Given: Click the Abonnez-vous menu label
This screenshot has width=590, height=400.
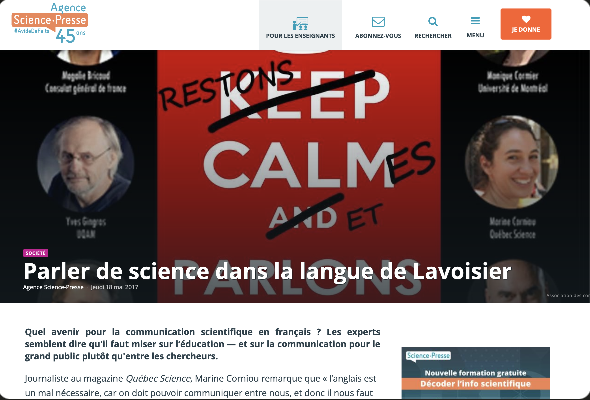Looking at the screenshot, I should tap(378, 36).
